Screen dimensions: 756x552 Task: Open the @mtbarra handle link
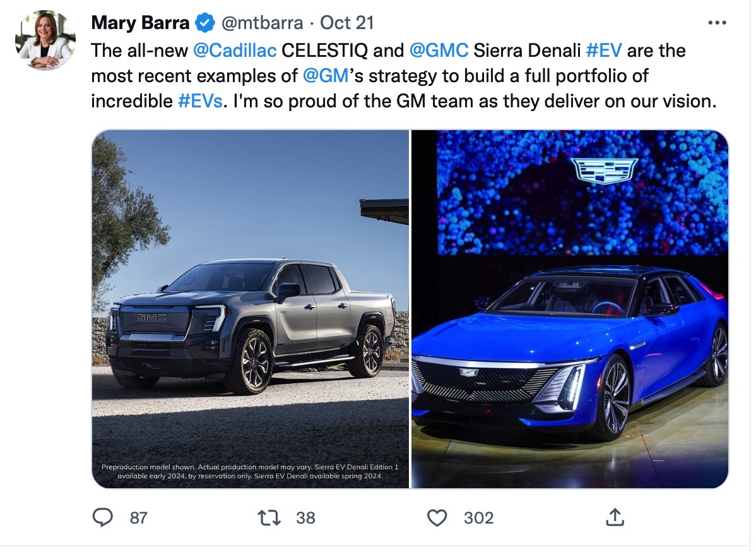pyautogui.click(x=262, y=23)
